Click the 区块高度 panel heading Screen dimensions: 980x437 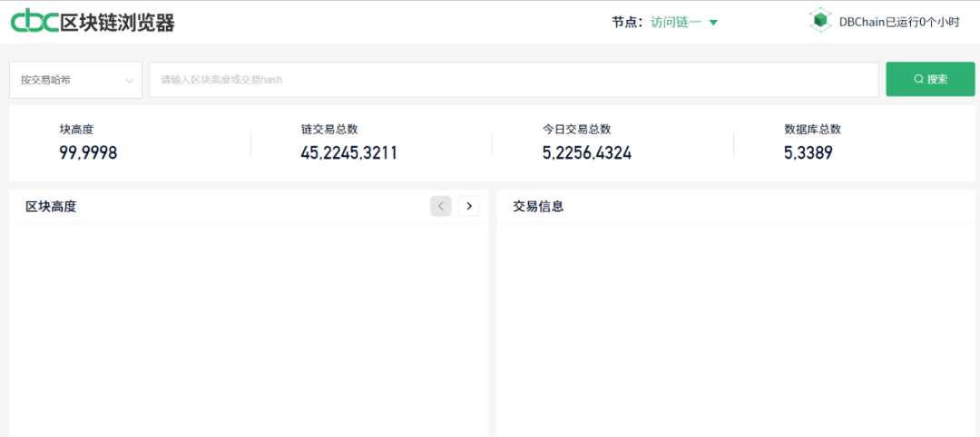click(x=51, y=207)
